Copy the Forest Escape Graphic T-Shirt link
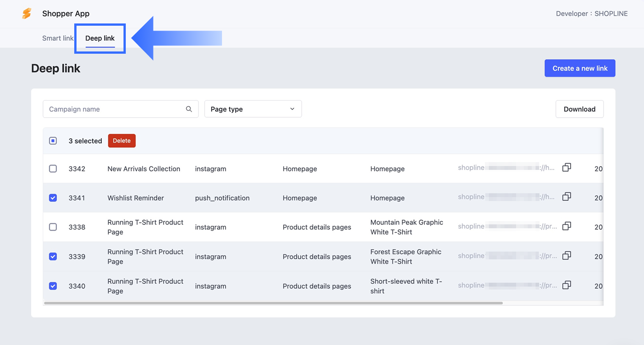Screen dimensions: 644x345 [x=567, y=255]
